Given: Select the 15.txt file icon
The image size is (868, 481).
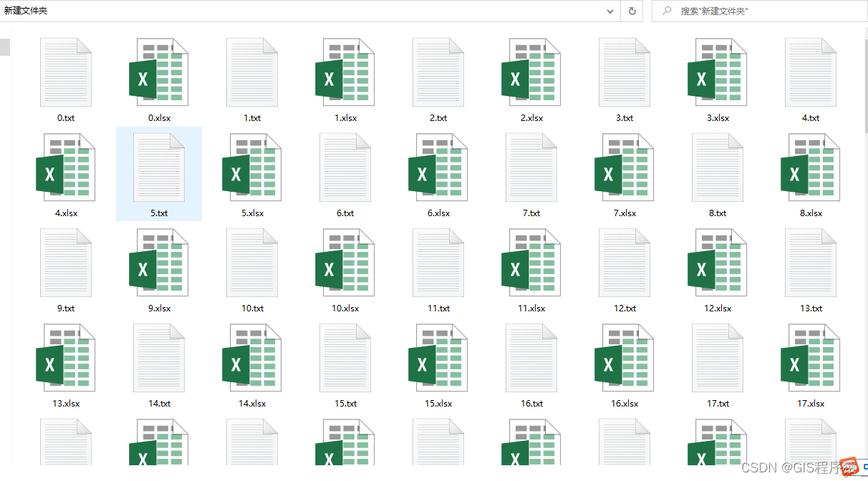Looking at the screenshot, I should click(x=345, y=358).
